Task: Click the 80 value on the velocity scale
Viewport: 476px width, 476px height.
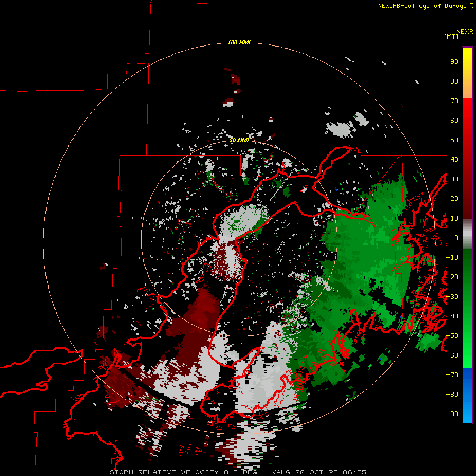Action: 454,81
